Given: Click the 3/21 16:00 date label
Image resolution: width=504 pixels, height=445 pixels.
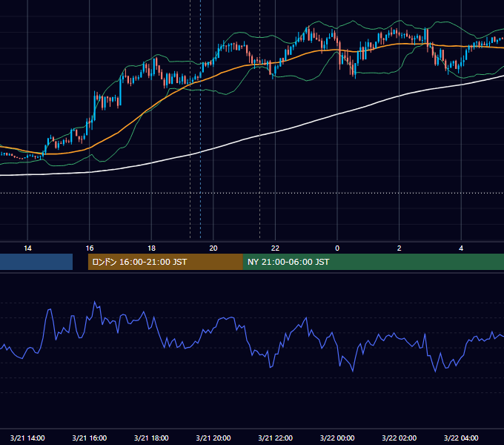Looking at the screenshot, I should 90,438.
